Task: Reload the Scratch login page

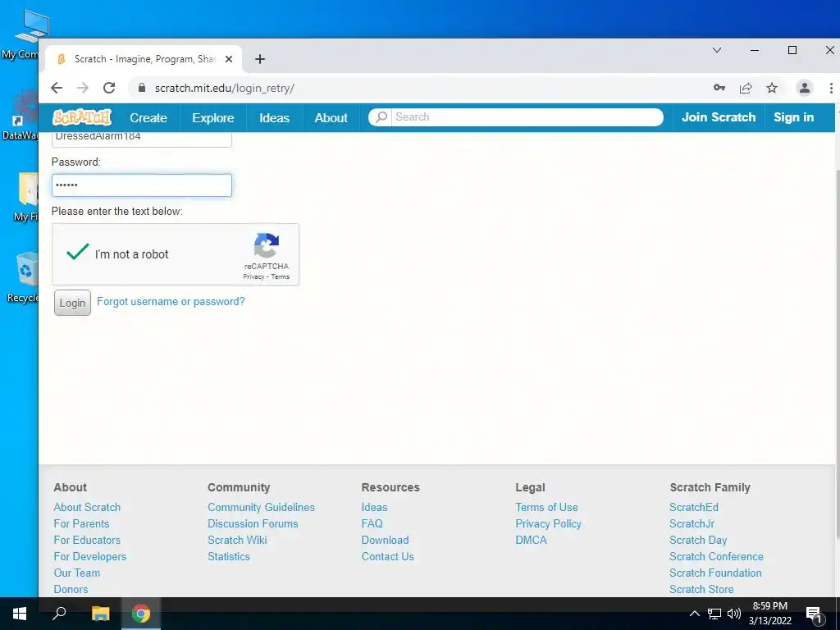Action: coord(109,88)
